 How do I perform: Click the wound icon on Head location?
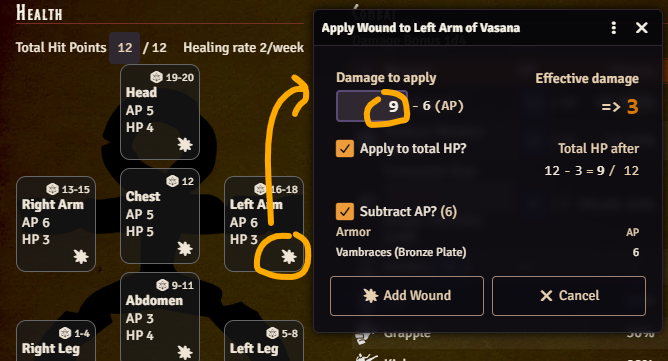(185, 145)
